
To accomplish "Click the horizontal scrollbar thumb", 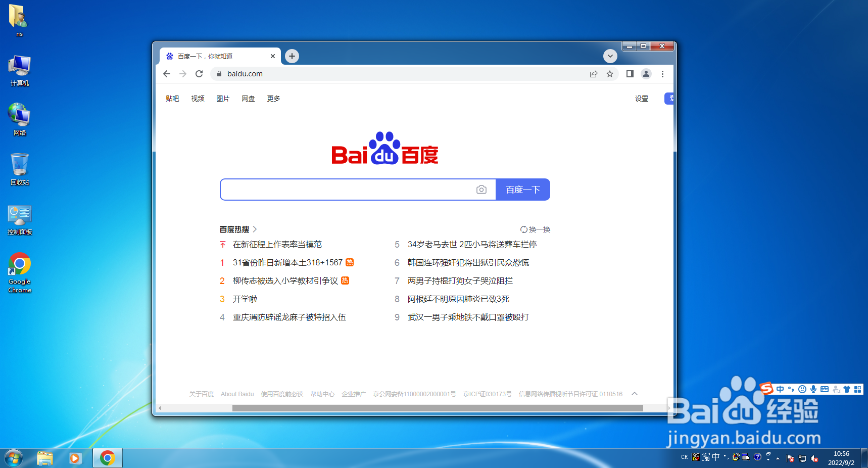I will [x=438, y=408].
